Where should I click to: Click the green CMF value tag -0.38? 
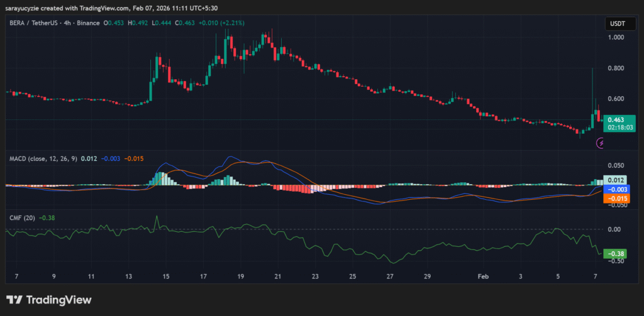tap(616, 254)
